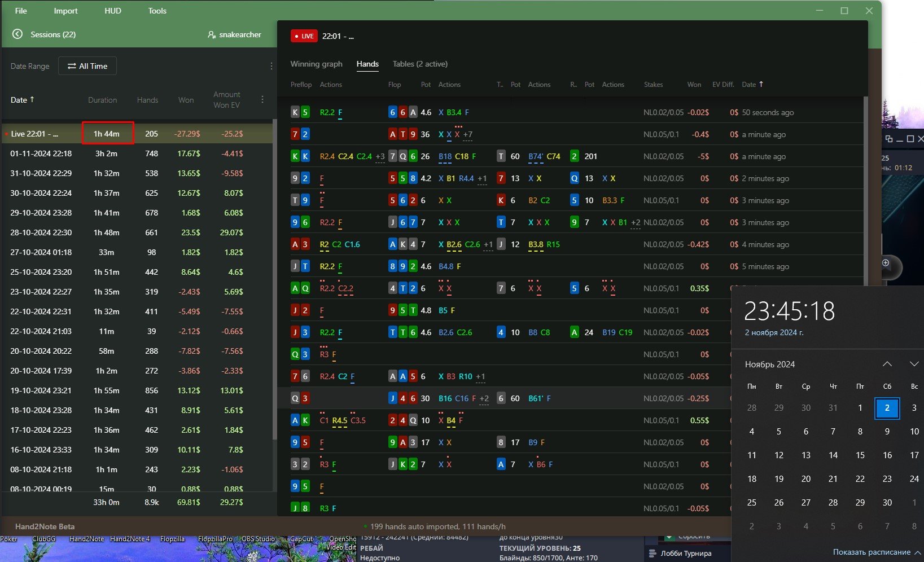The image size is (924, 562).
Task: Go to the previous month in the calendar
Action: tap(887, 365)
